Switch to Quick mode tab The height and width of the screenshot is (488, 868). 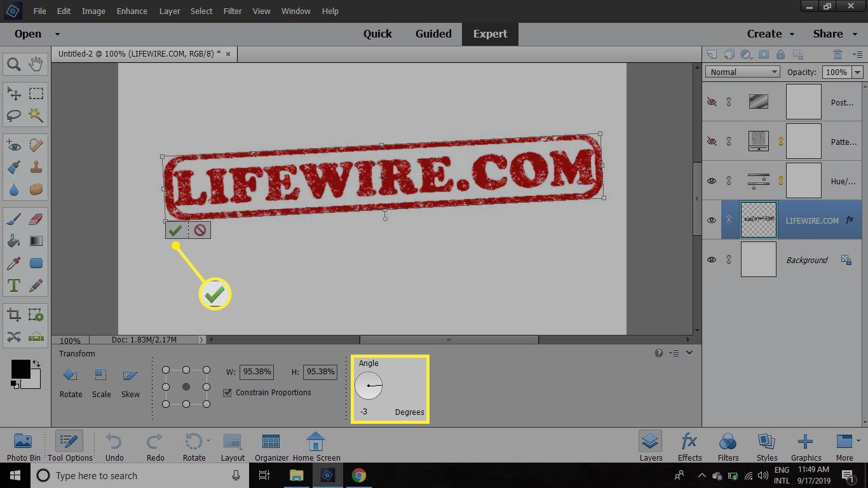377,34
